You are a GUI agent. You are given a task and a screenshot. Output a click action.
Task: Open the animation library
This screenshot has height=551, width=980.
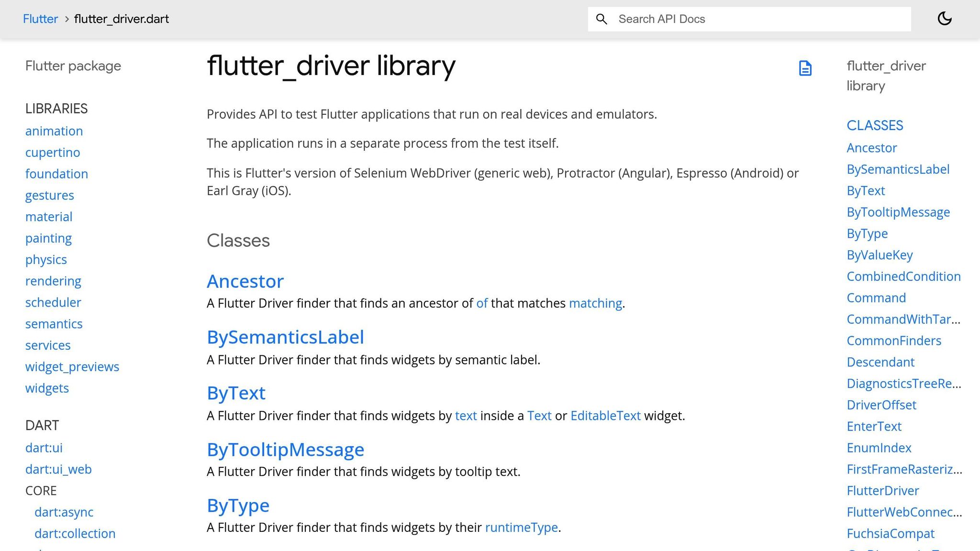click(x=54, y=131)
